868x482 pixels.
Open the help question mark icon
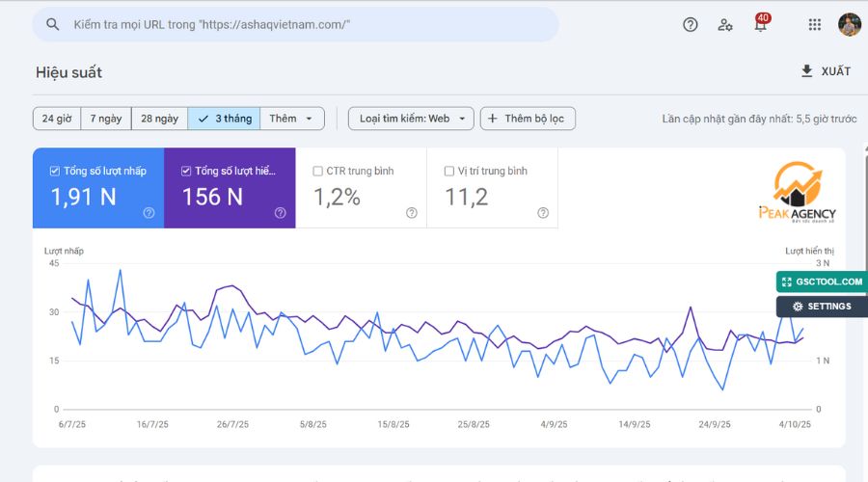691,25
